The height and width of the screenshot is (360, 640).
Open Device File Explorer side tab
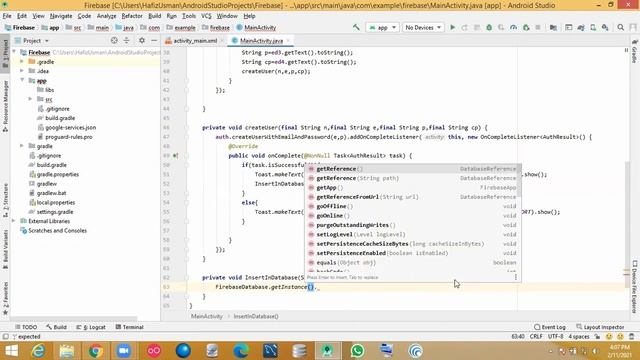point(634,287)
